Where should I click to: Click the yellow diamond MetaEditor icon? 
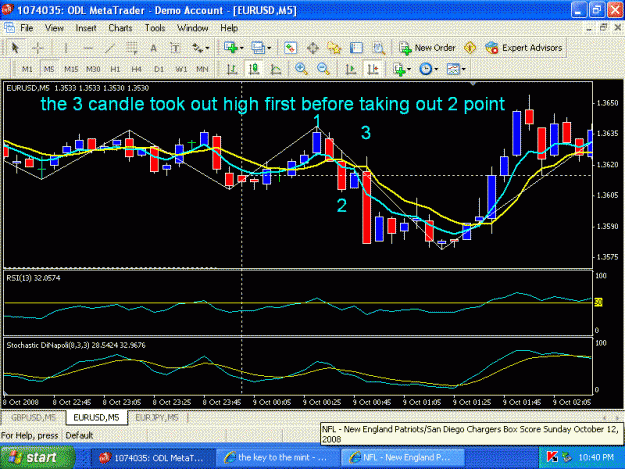click(x=470, y=48)
